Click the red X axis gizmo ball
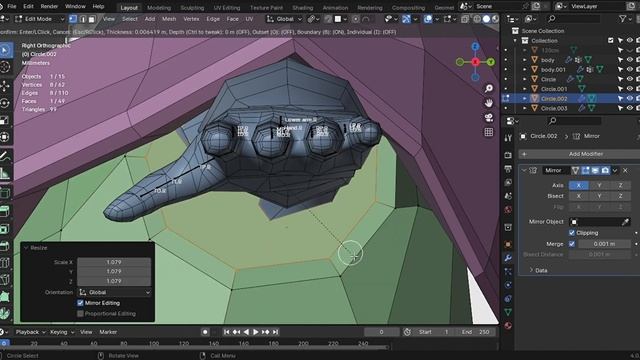 [x=476, y=62]
